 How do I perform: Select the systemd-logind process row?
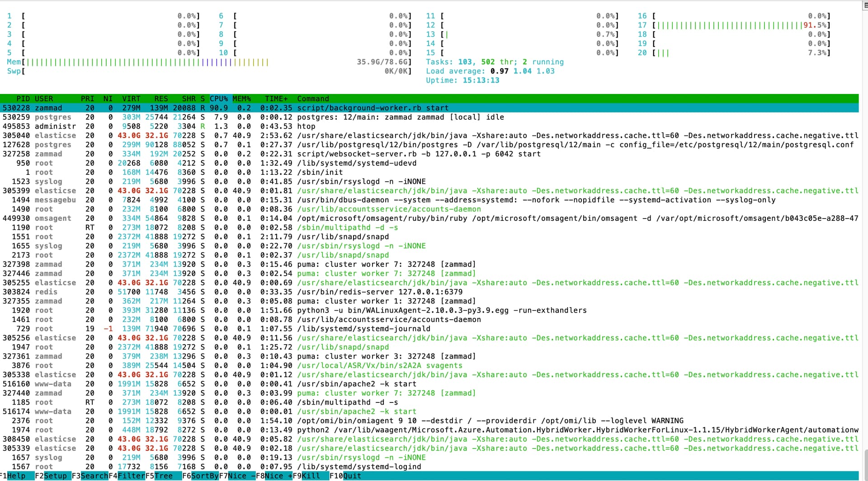tap(429, 467)
